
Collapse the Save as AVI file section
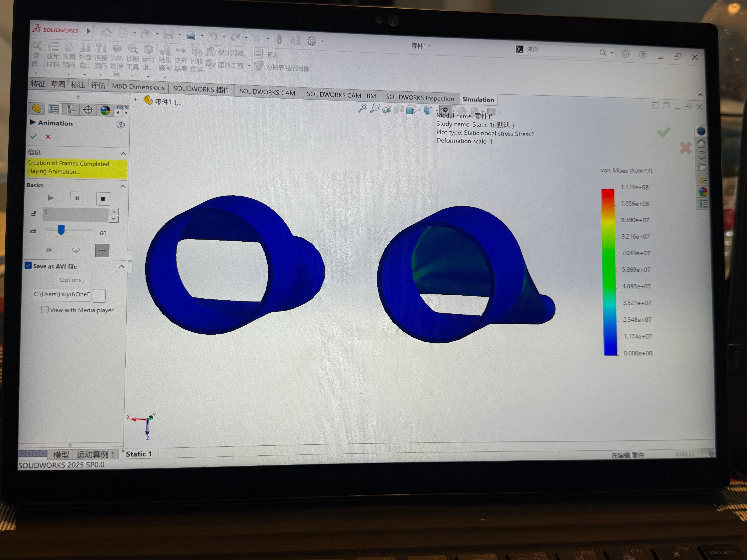[122, 266]
